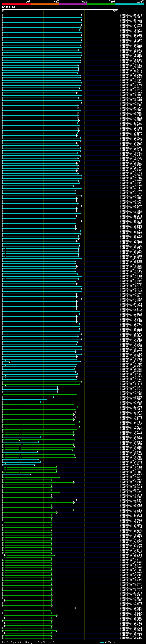This screenshot has width=146, height=644.
Task: Click the UniRef100_A4ULK0 entry
Action: coord(131,387)
